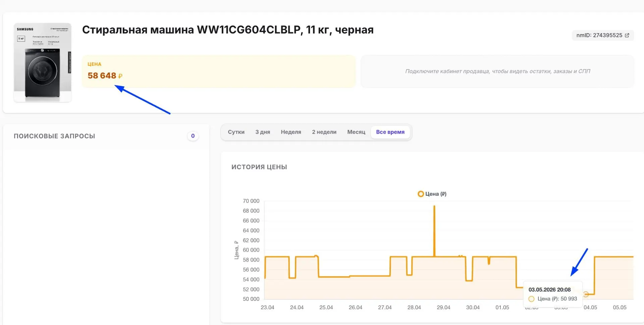
Task: Click the 23.04 date label on the x-axis
Action: point(267,307)
